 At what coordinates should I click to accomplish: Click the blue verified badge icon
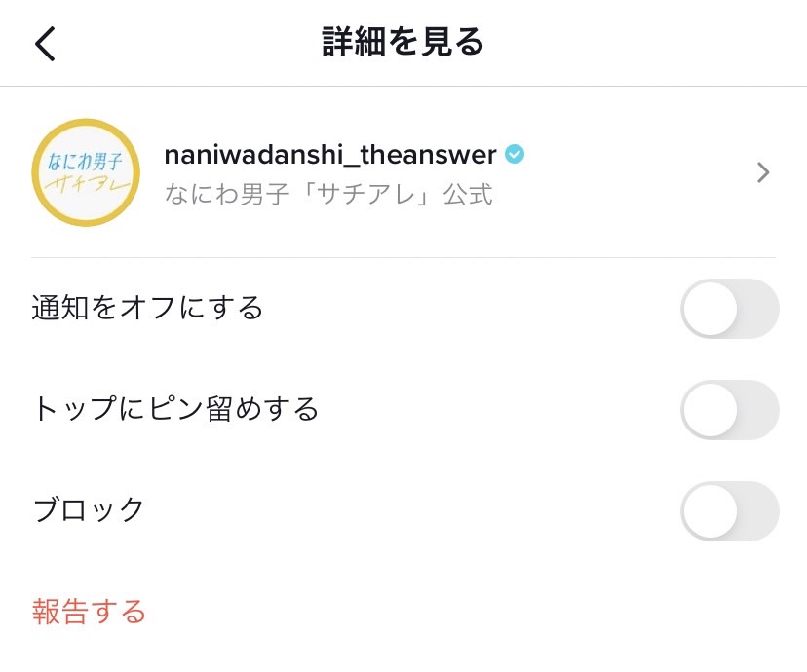515,154
